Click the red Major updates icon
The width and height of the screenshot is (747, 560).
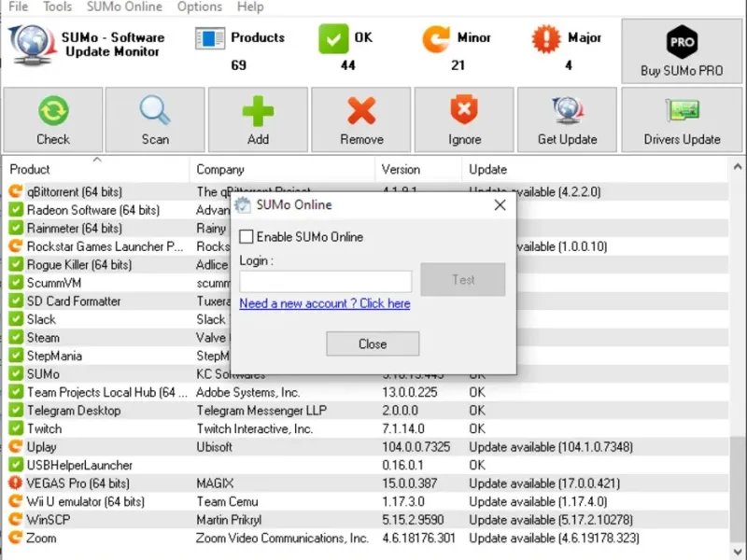546,39
